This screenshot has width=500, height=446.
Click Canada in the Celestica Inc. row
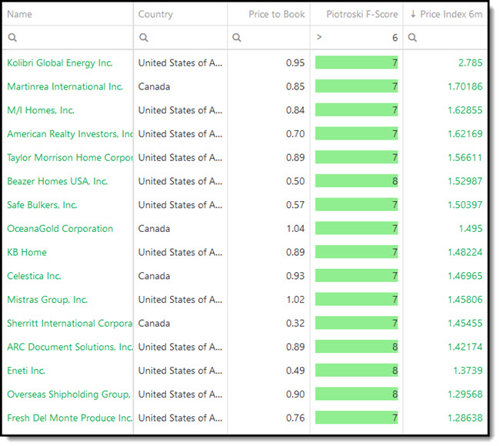coord(154,276)
